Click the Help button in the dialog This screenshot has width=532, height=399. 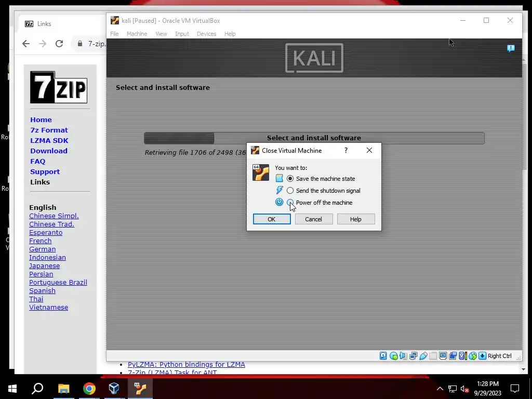pos(355,219)
